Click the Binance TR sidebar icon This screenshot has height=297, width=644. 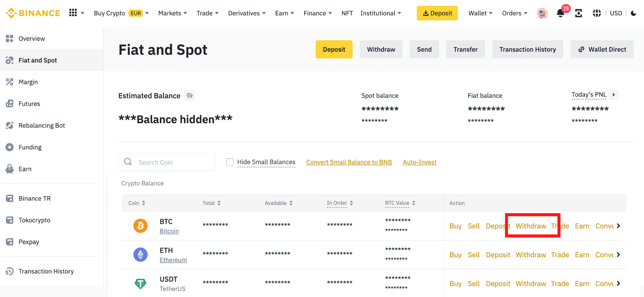[x=10, y=198]
